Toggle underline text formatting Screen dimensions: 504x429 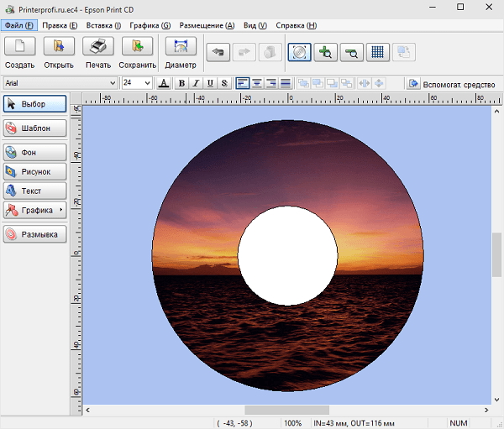(210, 83)
